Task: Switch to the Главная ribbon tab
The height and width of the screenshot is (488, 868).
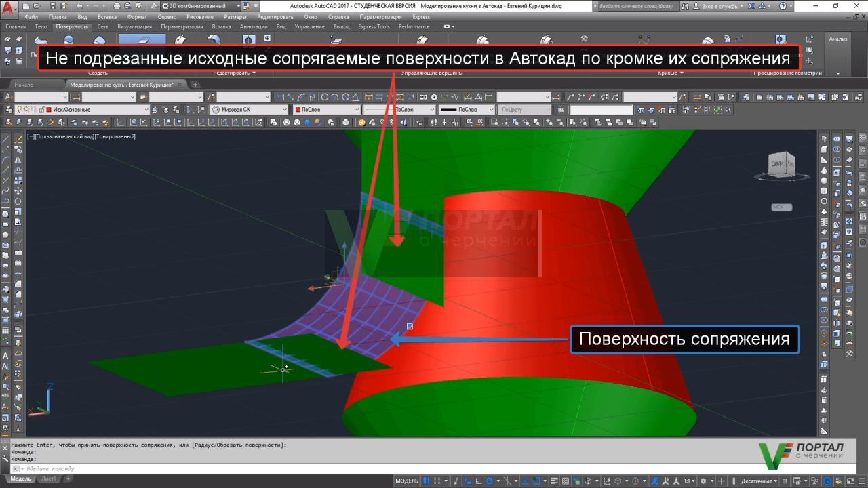Action: click(15, 26)
